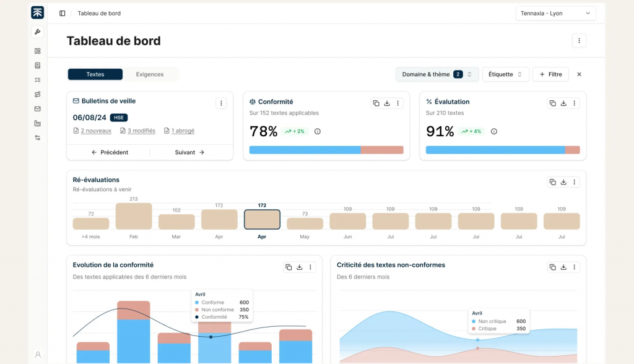Image resolution: width=634 pixels, height=364 pixels.
Task: Copy the Conformité card data
Action: click(x=376, y=103)
